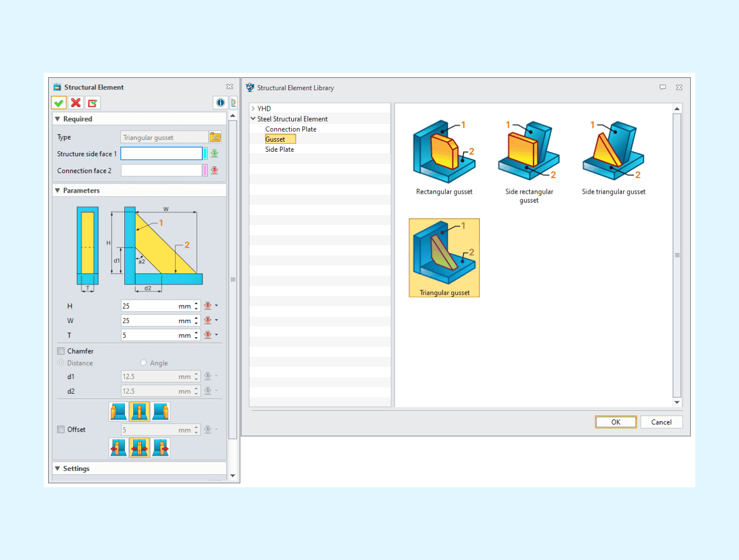This screenshot has height=560, width=739.
Task: Click the red X cancel icon
Action: (76, 103)
